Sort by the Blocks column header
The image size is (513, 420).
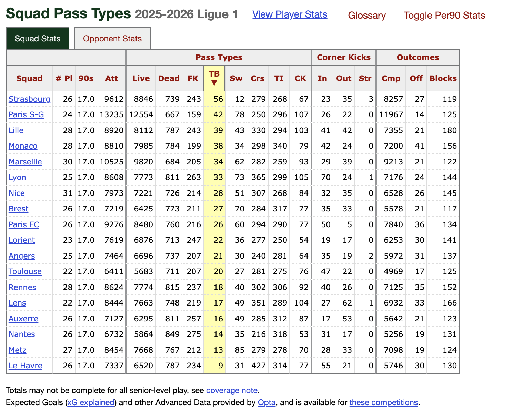click(x=443, y=78)
